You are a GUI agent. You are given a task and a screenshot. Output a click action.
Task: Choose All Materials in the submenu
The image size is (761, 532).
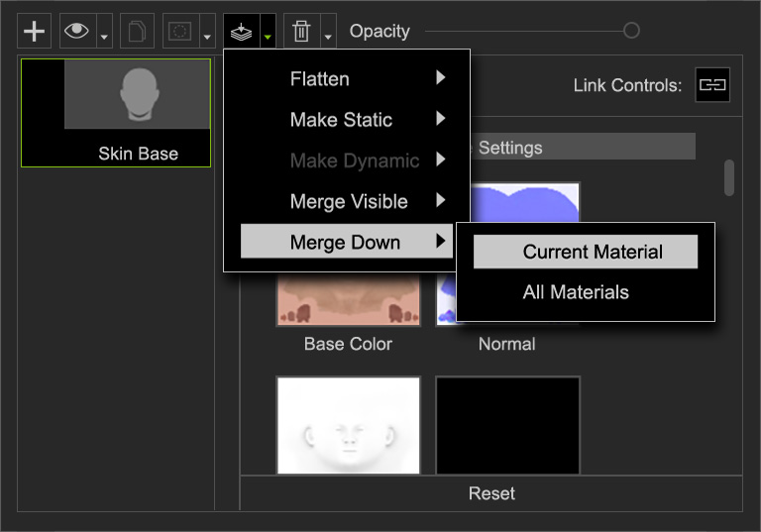[576, 292]
